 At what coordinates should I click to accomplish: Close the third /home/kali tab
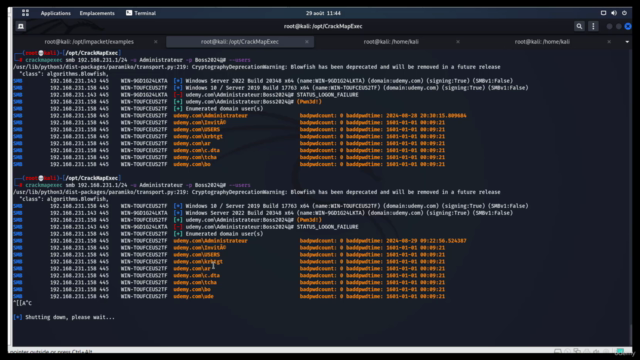pyautogui.click(x=458, y=42)
